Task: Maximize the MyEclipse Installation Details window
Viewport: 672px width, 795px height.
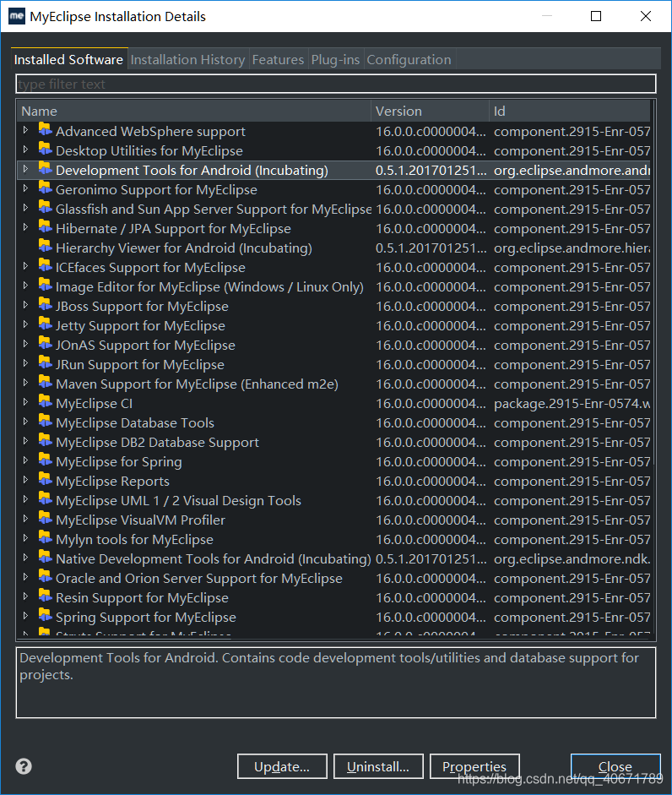Action: click(596, 16)
